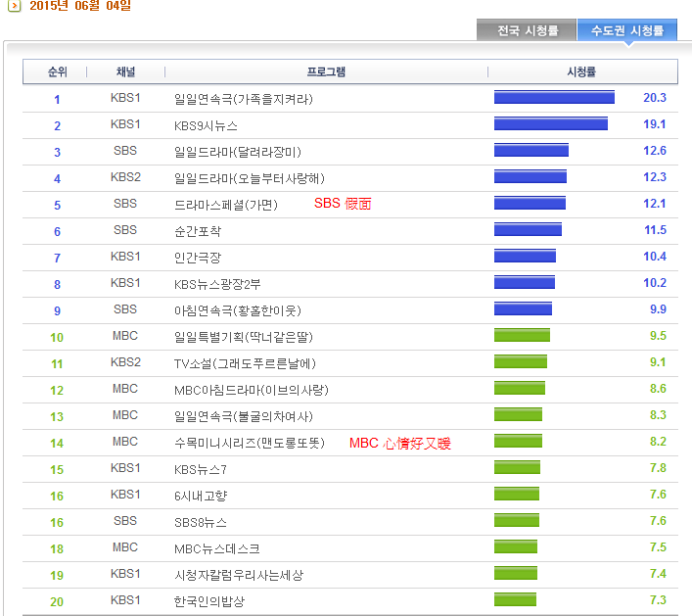Click the 7.4 rating value
Image resolution: width=692 pixels, height=616 pixels.
click(x=658, y=574)
